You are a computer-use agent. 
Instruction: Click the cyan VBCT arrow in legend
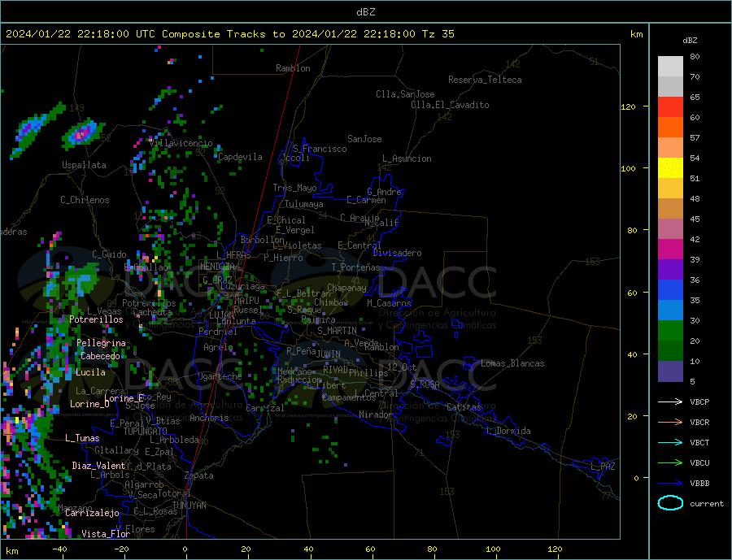670,442
